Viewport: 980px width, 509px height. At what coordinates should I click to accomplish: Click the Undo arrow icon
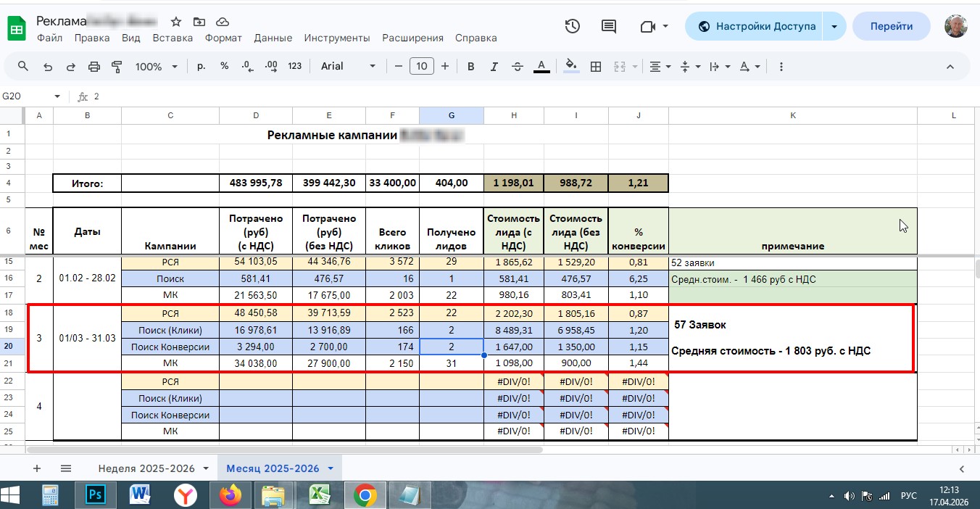tap(48, 67)
